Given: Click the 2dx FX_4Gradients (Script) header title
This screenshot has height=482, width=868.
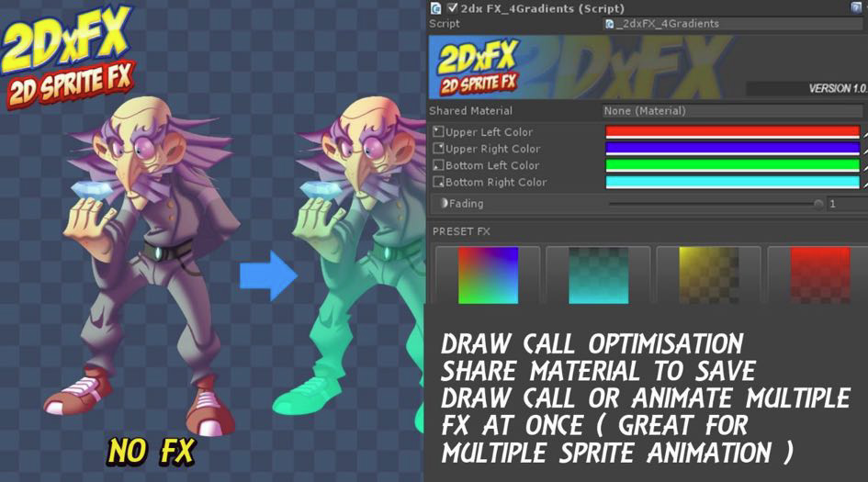Looking at the screenshot, I should (543, 8).
